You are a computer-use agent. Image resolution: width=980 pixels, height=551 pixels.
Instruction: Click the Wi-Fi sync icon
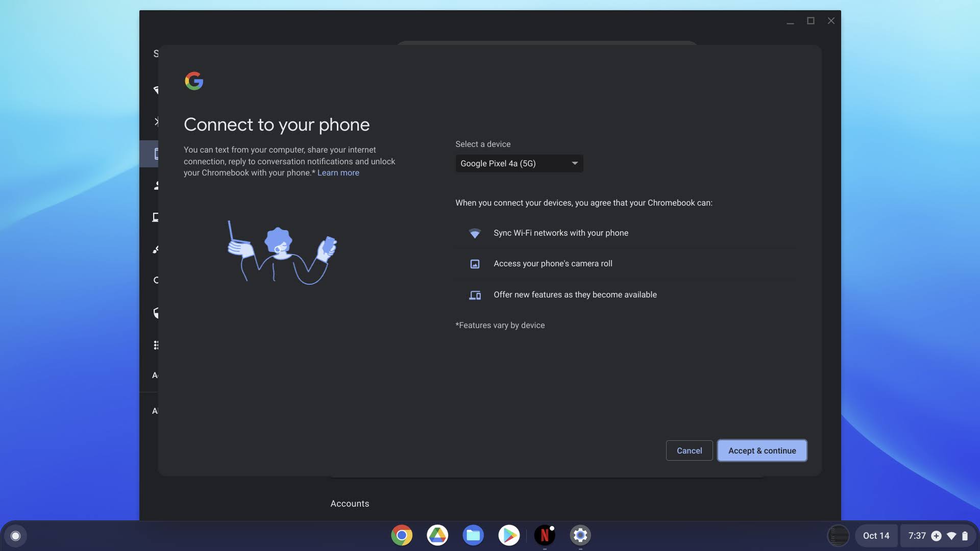click(x=475, y=233)
